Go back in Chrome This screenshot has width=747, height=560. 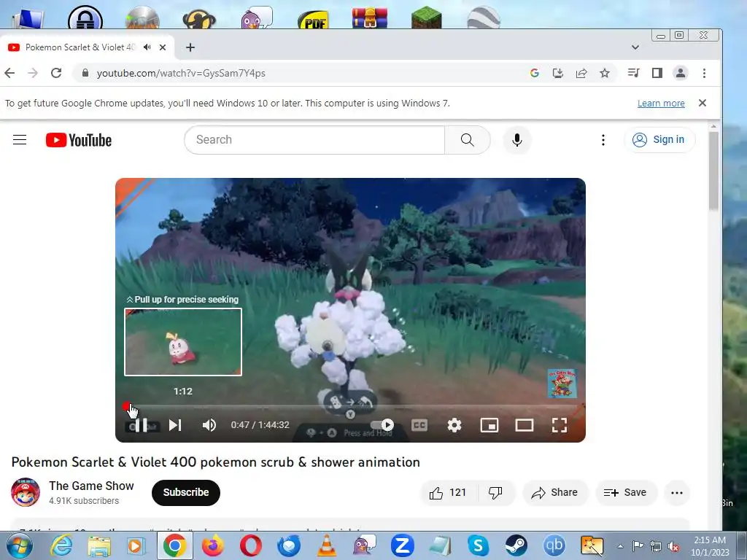(9, 73)
